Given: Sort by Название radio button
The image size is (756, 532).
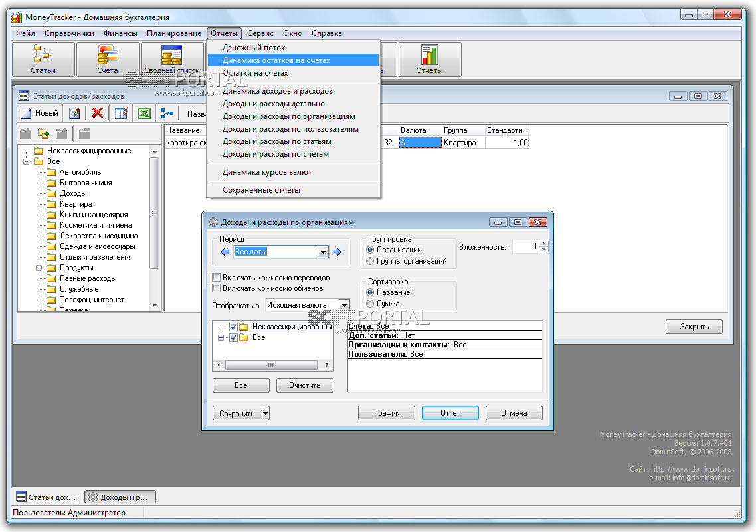Looking at the screenshot, I should click(370, 292).
